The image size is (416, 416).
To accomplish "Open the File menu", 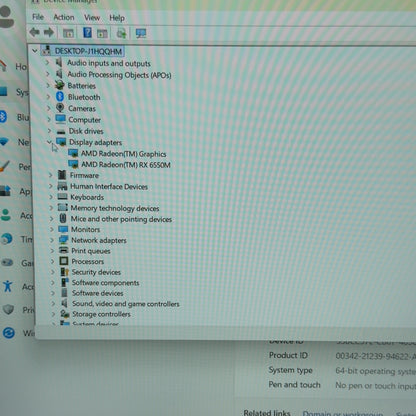I will pyautogui.click(x=38, y=17).
